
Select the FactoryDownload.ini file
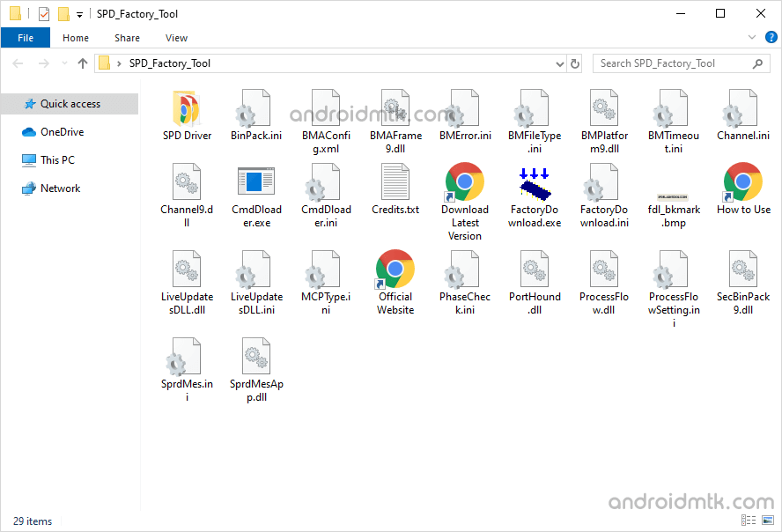(604, 196)
